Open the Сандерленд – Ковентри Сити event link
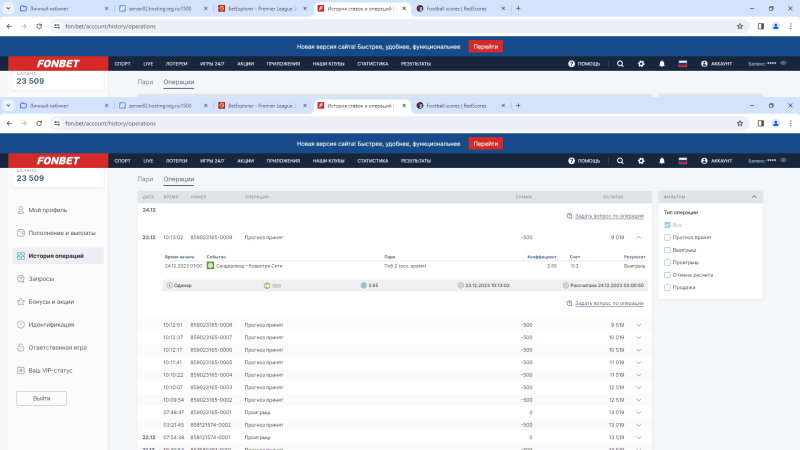 (x=245, y=266)
